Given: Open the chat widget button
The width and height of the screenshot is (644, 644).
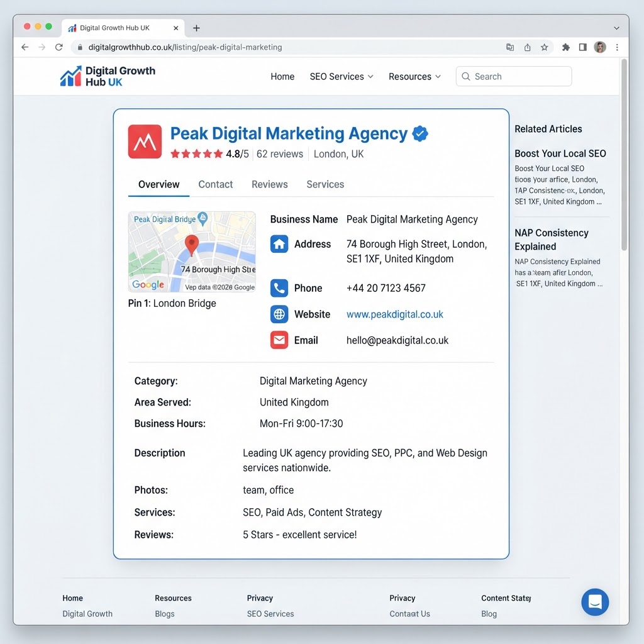Looking at the screenshot, I should point(595,602).
